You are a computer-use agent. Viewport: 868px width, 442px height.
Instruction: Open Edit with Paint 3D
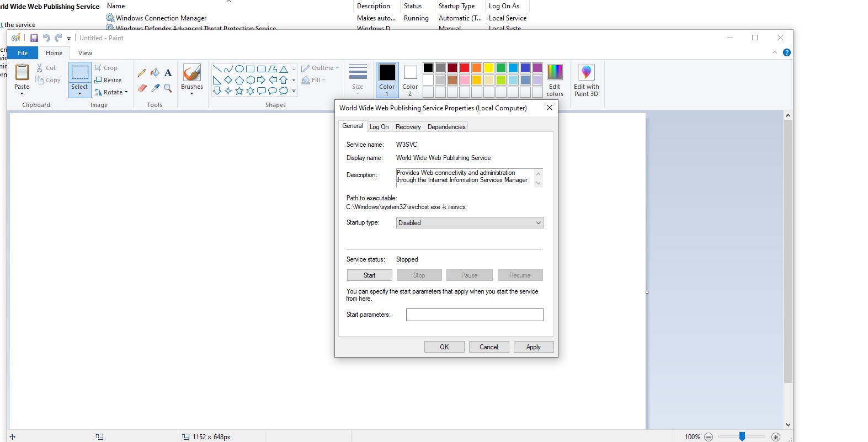tap(586, 80)
